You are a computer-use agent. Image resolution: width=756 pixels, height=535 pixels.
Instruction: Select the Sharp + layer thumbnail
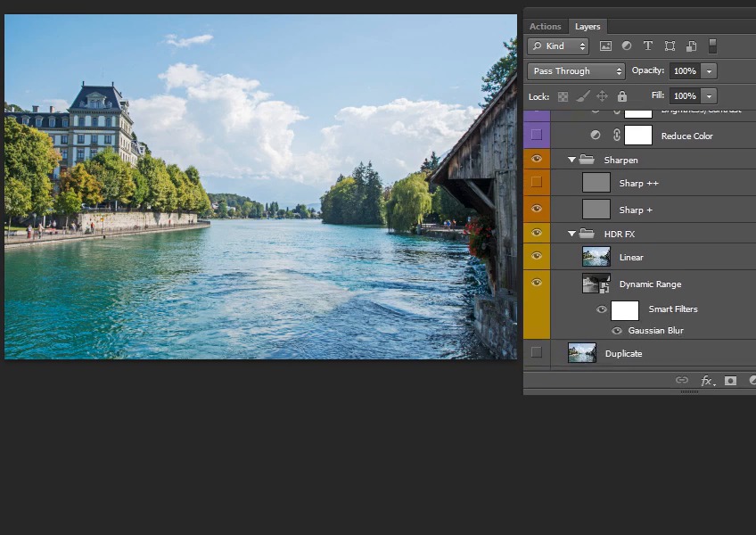click(596, 210)
